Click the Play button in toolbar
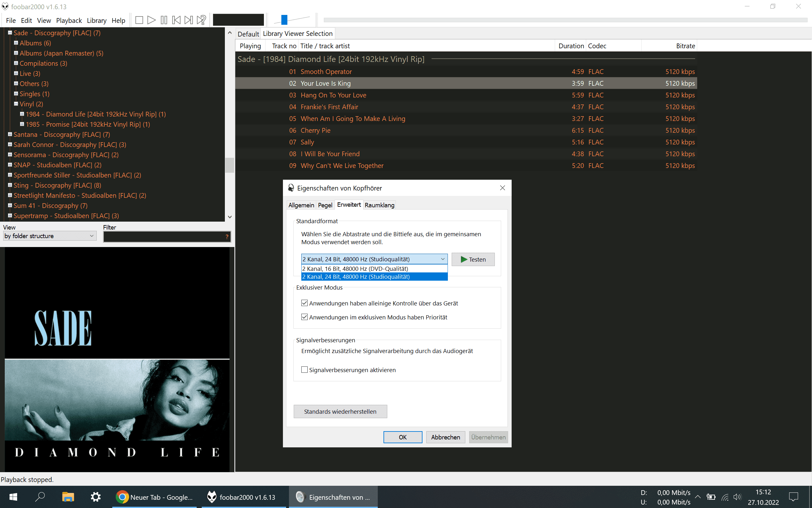The width and height of the screenshot is (812, 508). tap(151, 20)
